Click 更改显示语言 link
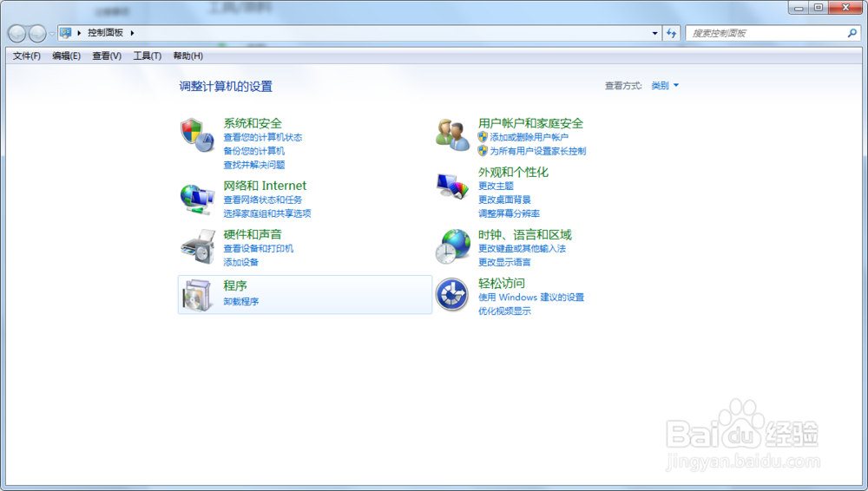Image resolution: width=868 pixels, height=491 pixels. pos(505,262)
